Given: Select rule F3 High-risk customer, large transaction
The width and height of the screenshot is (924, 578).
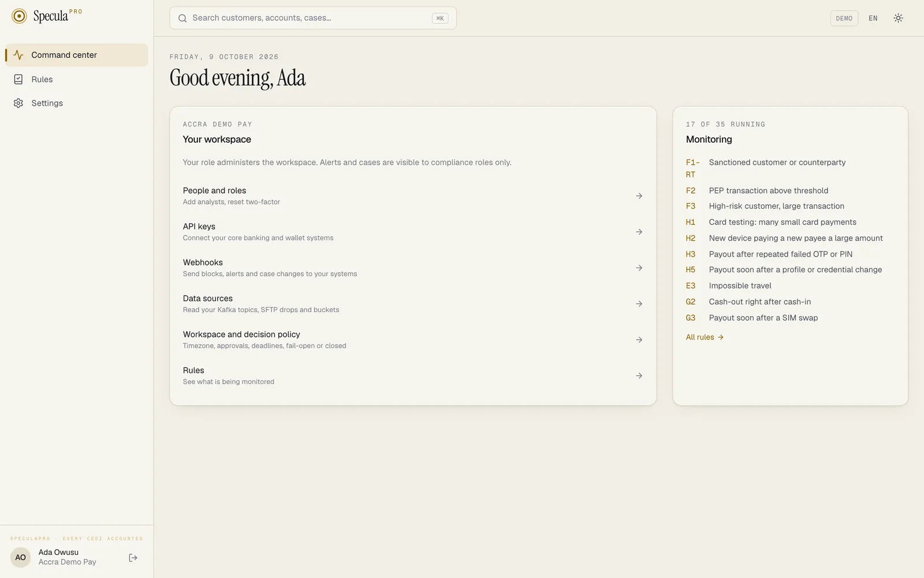Looking at the screenshot, I should pos(790,206).
